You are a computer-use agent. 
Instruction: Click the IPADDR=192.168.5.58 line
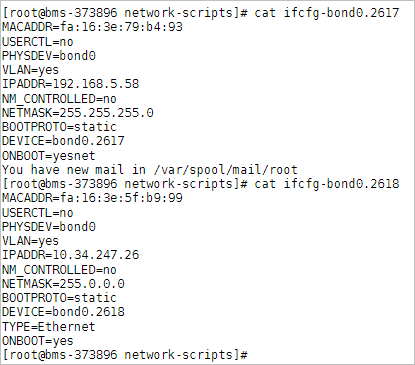[x=70, y=84]
